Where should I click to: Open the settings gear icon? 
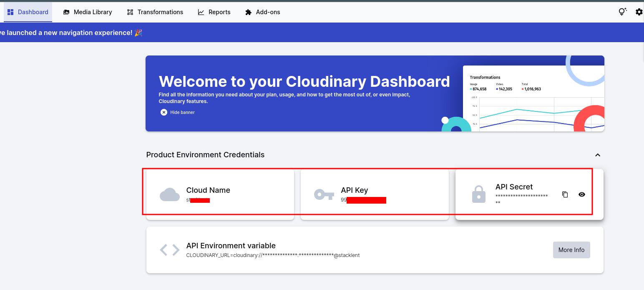(x=639, y=12)
